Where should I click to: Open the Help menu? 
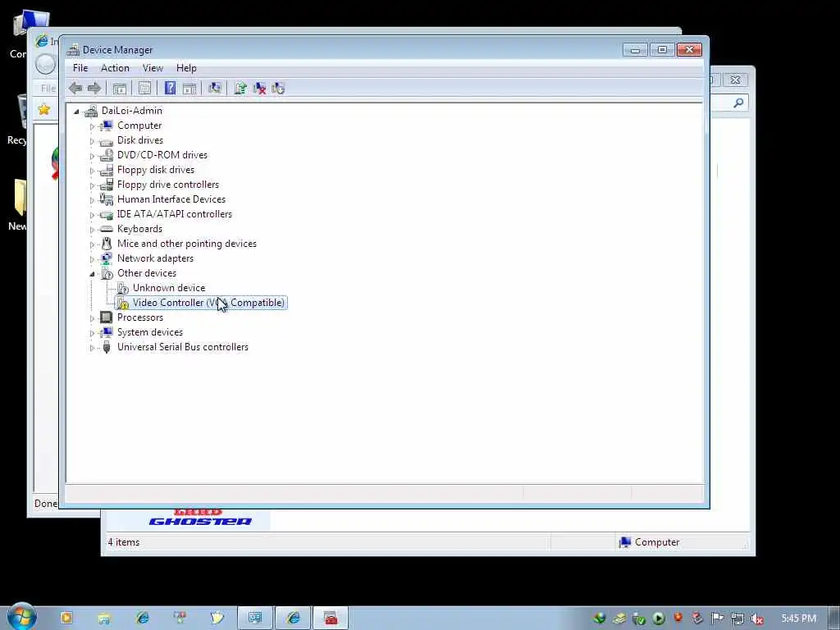click(186, 68)
